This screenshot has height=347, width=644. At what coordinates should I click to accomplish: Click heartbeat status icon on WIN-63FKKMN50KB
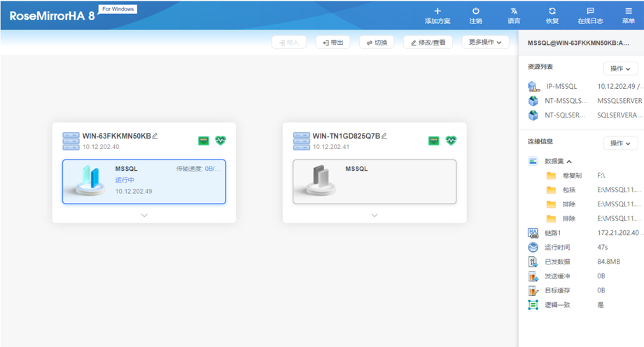220,141
